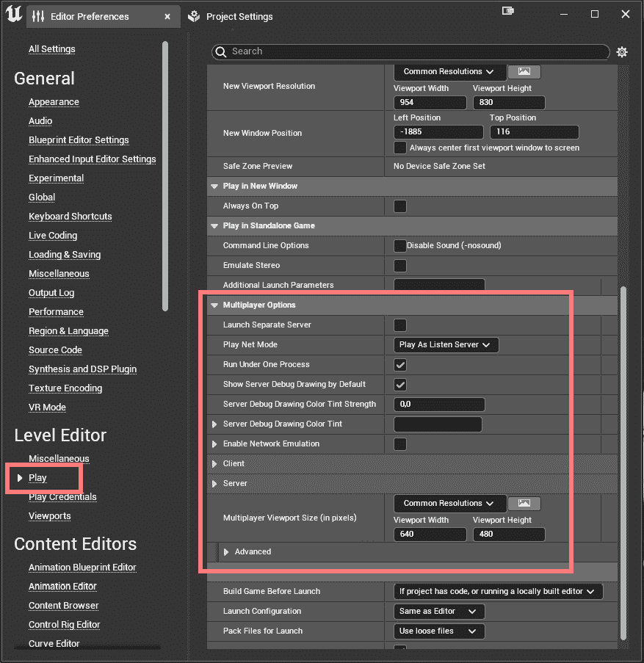Open Launch Configuration dropdown
The width and height of the screenshot is (644, 663).
(439, 611)
